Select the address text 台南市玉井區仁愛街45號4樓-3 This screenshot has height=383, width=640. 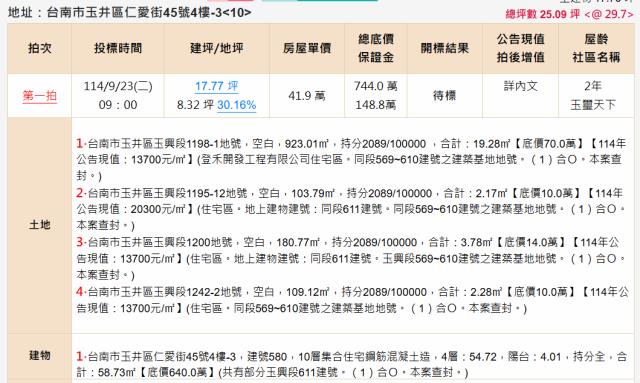pyautogui.click(x=134, y=13)
